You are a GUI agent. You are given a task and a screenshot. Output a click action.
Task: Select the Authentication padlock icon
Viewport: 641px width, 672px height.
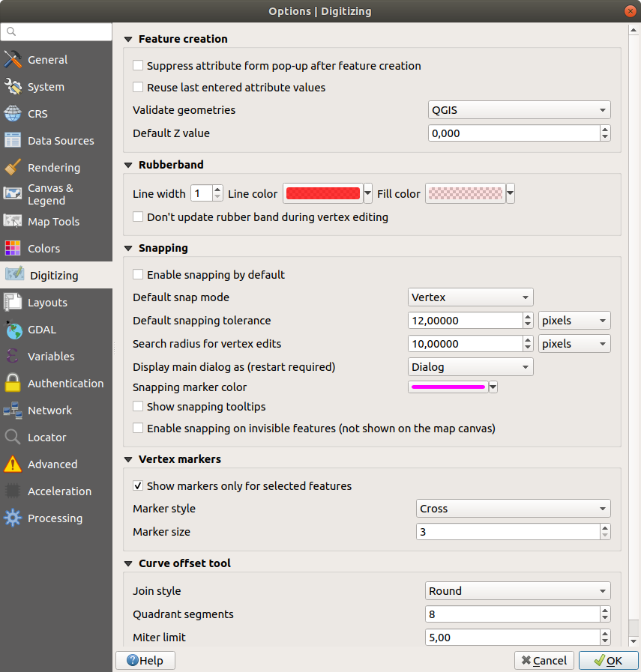click(13, 384)
